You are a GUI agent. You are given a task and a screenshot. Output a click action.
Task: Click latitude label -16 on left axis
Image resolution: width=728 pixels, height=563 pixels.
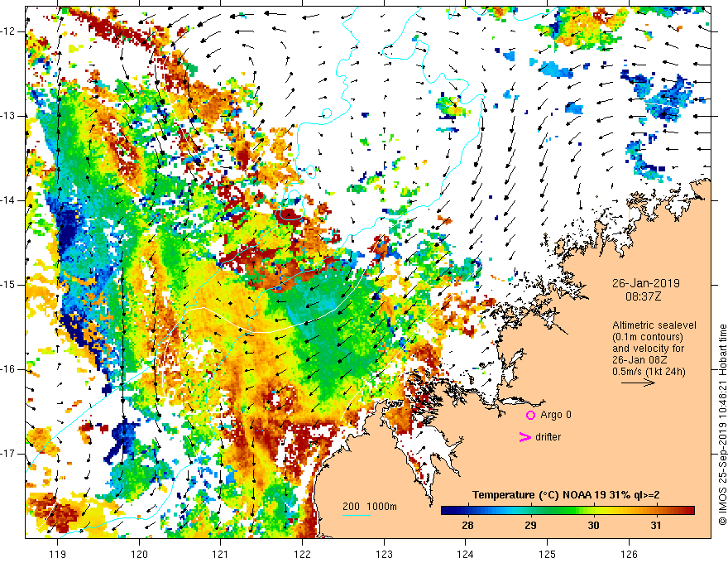[9, 369]
